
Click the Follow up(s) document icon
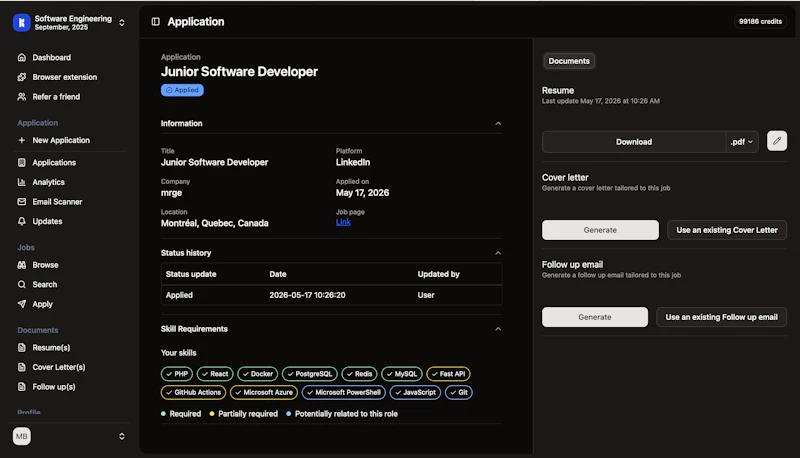coord(21,387)
